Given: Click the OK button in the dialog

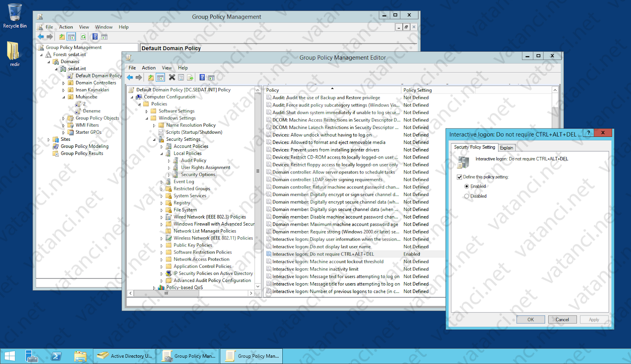Looking at the screenshot, I should [530, 319].
